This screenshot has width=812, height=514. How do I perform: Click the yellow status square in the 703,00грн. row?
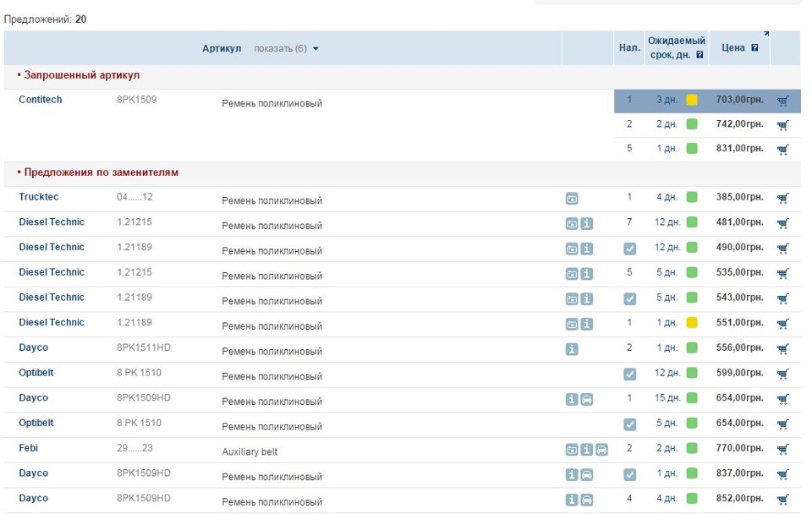tap(692, 100)
